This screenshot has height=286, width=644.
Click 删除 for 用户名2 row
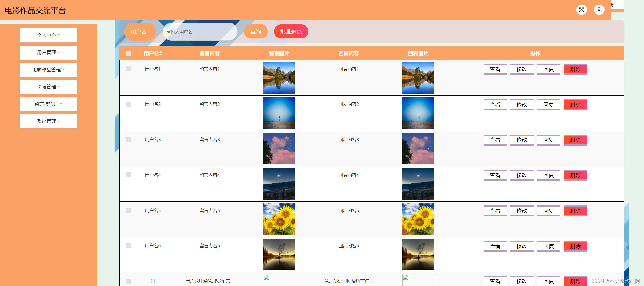click(575, 105)
